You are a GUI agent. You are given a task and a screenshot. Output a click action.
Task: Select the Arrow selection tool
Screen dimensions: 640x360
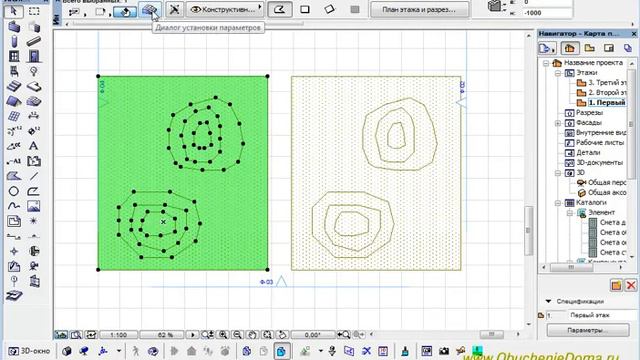[x=14, y=11]
